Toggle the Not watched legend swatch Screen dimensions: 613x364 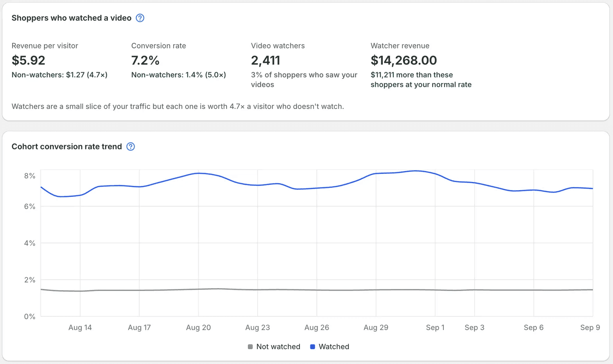tap(250, 346)
